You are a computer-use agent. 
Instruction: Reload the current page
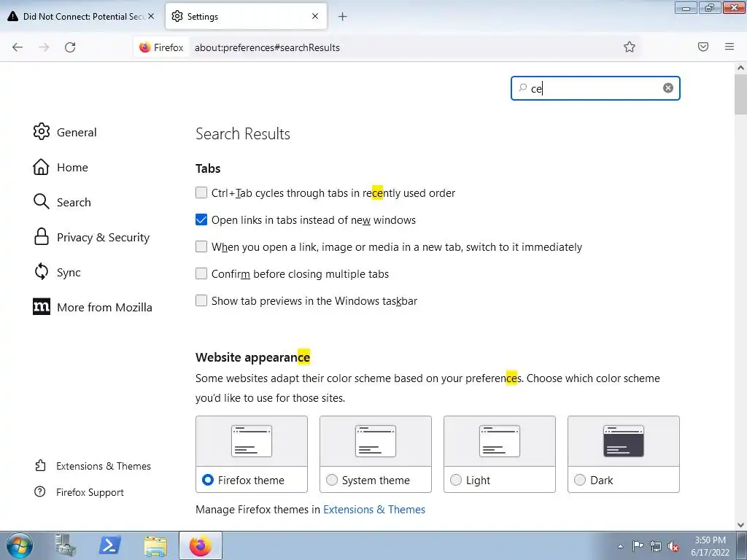tap(70, 47)
